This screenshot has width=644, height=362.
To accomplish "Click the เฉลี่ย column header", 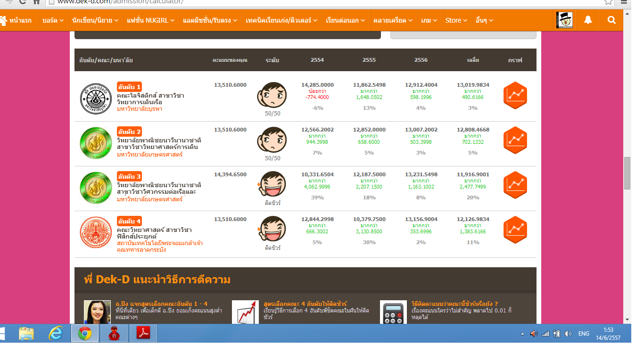I will click(x=473, y=60).
